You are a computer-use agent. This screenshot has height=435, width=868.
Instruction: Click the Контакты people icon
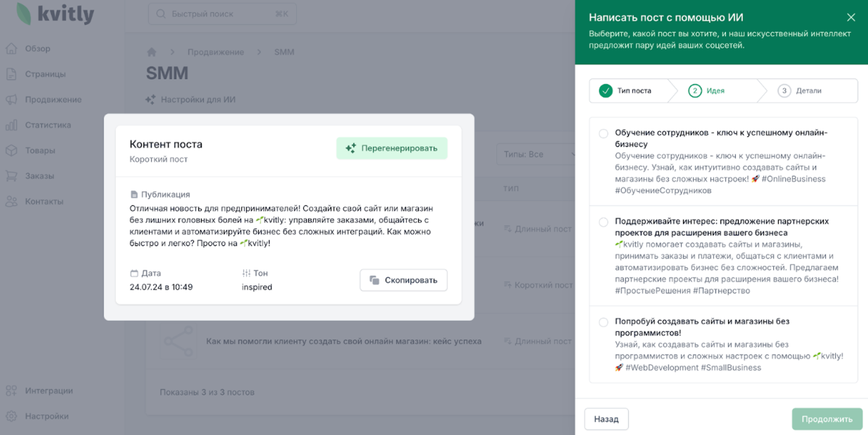[11, 201]
